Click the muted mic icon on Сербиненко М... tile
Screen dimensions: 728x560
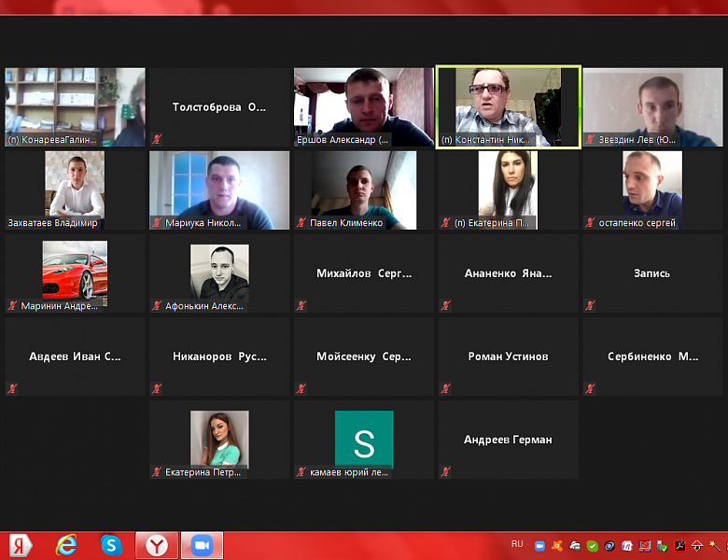click(590, 388)
